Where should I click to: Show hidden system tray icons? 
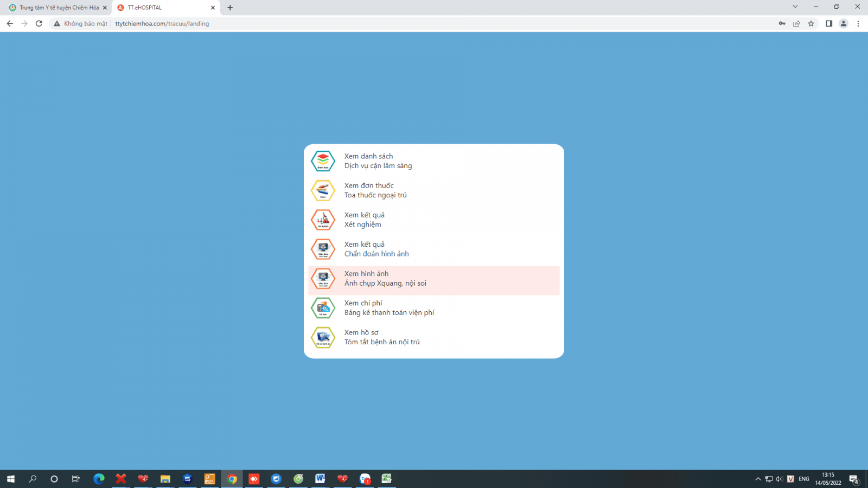coord(758,479)
